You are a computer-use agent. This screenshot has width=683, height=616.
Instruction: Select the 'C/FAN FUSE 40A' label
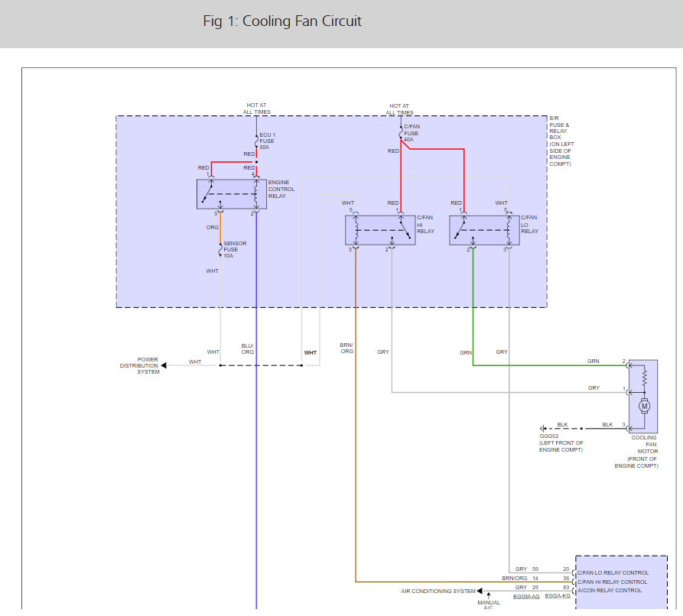pyautogui.click(x=411, y=133)
